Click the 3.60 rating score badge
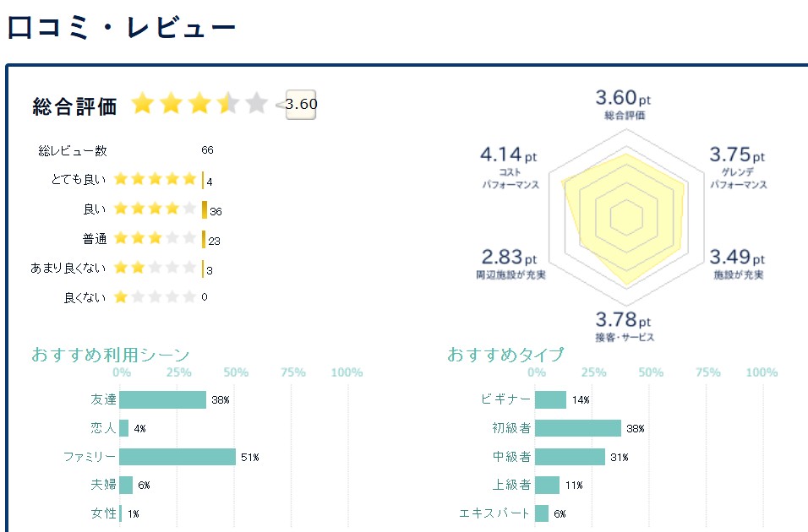This screenshot has width=808, height=532. [301, 105]
